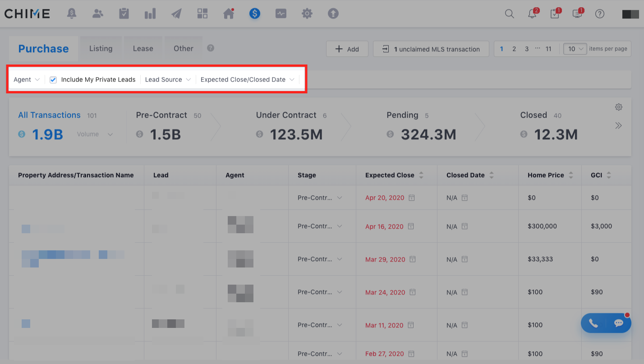Change stage for Apr 16, 2020 row
Screen dimensions: 644x364
tap(320, 226)
